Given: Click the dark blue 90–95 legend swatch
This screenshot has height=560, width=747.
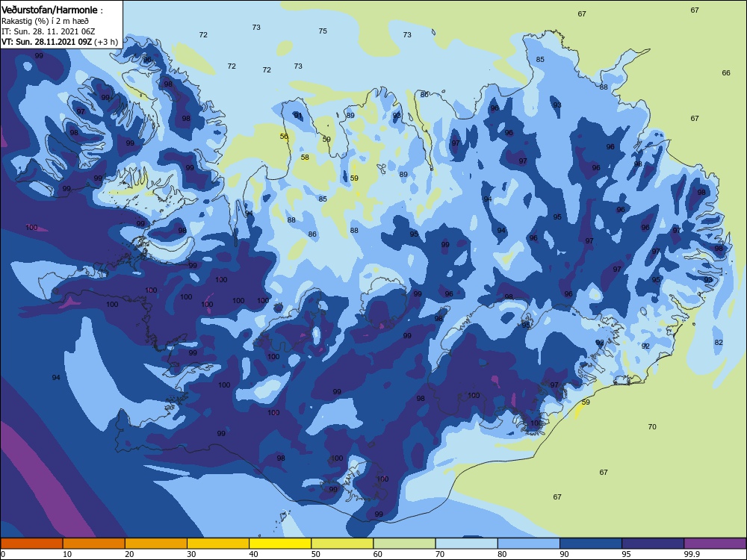Looking at the screenshot, I should 591,544.
